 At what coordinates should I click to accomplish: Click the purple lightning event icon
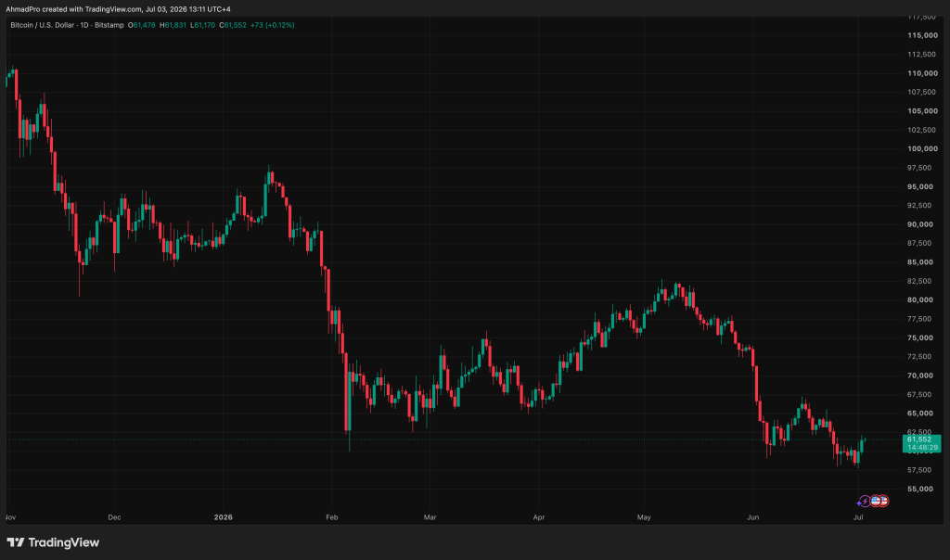[865, 502]
